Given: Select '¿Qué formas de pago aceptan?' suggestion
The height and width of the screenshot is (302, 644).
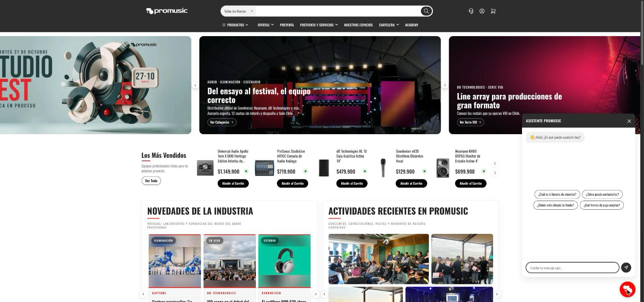Looking at the screenshot, I should [x=602, y=205].
